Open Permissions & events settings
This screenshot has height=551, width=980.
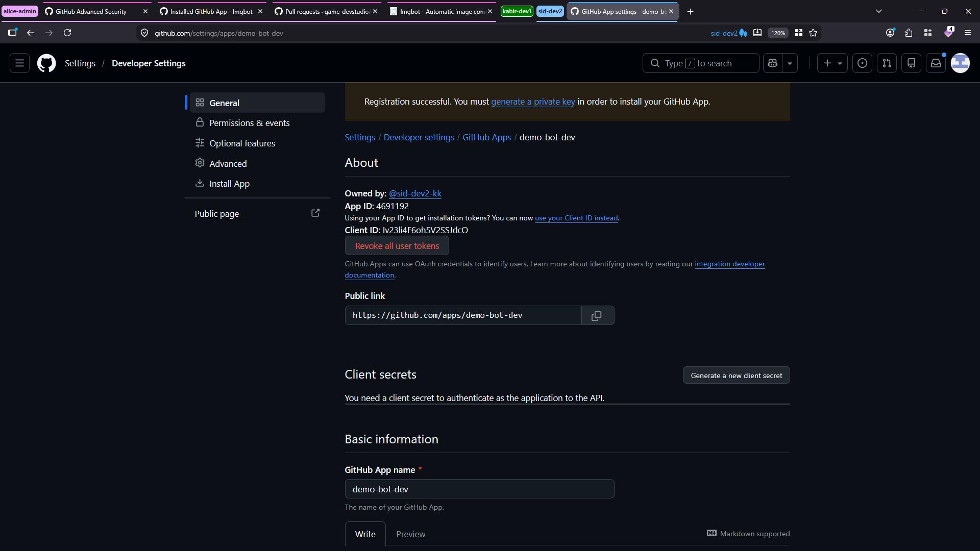(257, 123)
